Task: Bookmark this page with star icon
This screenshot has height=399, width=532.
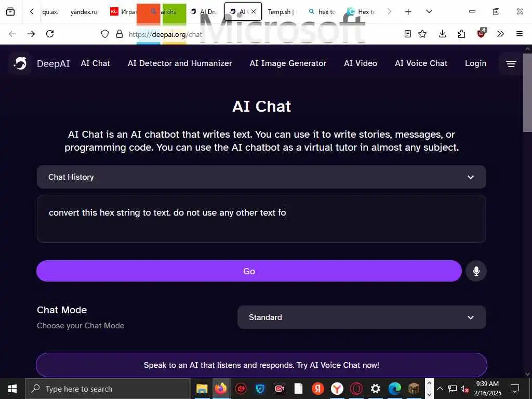Action: point(422,34)
